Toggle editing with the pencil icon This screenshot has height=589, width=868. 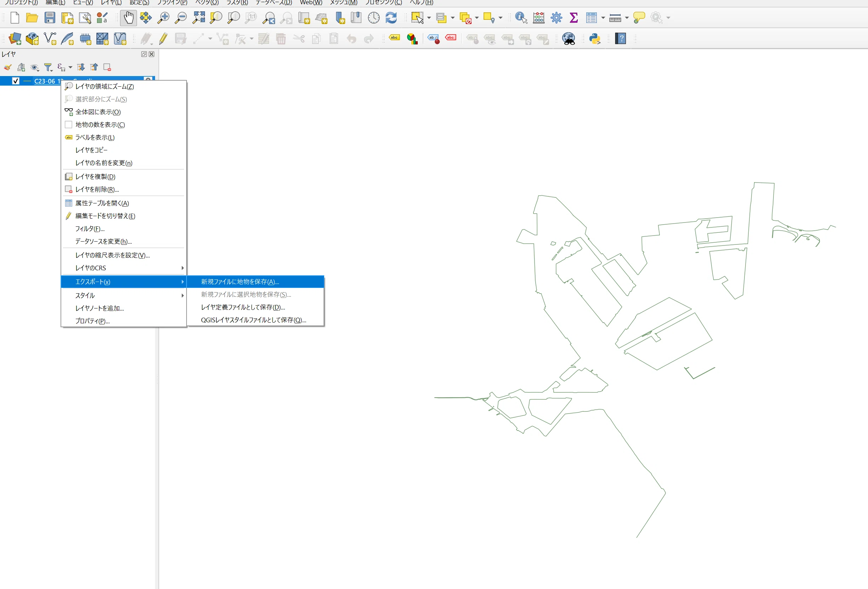click(163, 39)
